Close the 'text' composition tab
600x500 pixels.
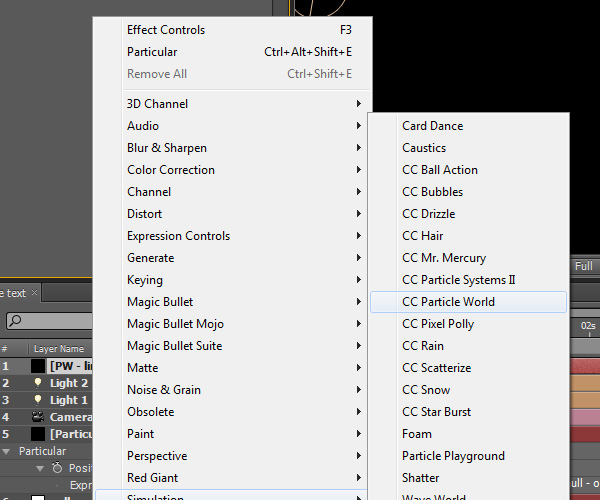(34, 292)
